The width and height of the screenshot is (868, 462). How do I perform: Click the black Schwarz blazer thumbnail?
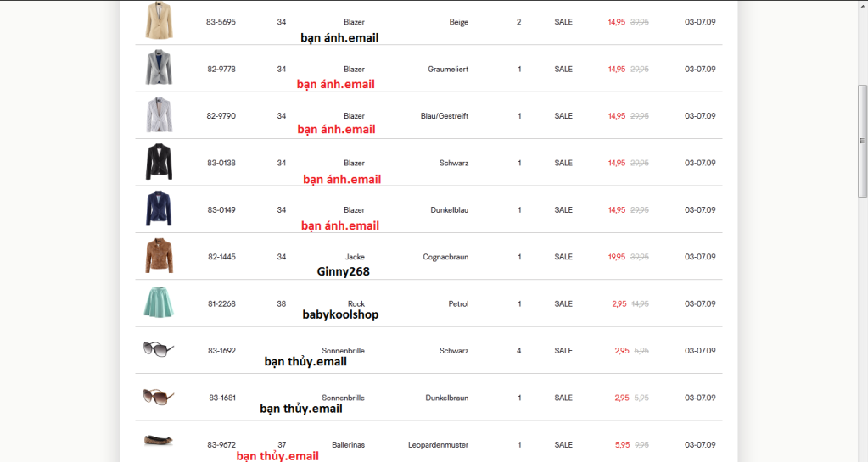159,162
